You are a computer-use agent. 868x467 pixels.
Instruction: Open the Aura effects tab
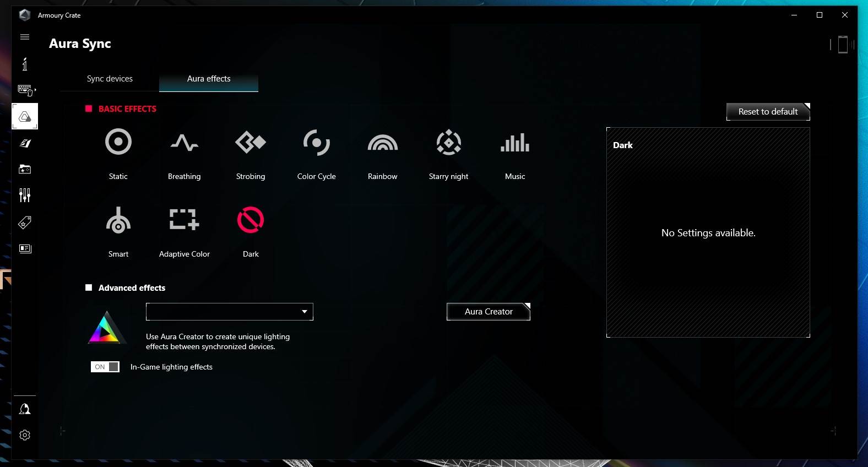209,79
